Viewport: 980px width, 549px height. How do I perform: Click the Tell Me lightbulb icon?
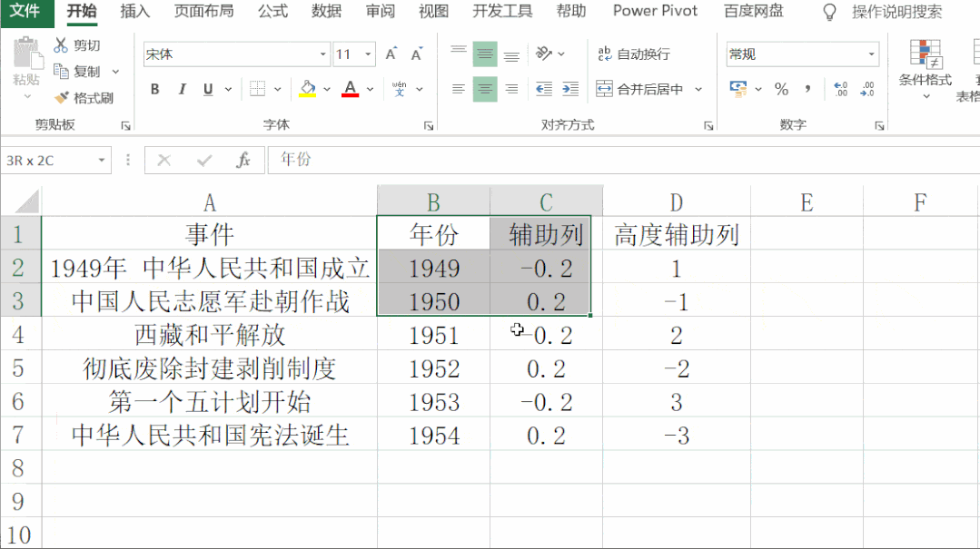pos(829,12)
